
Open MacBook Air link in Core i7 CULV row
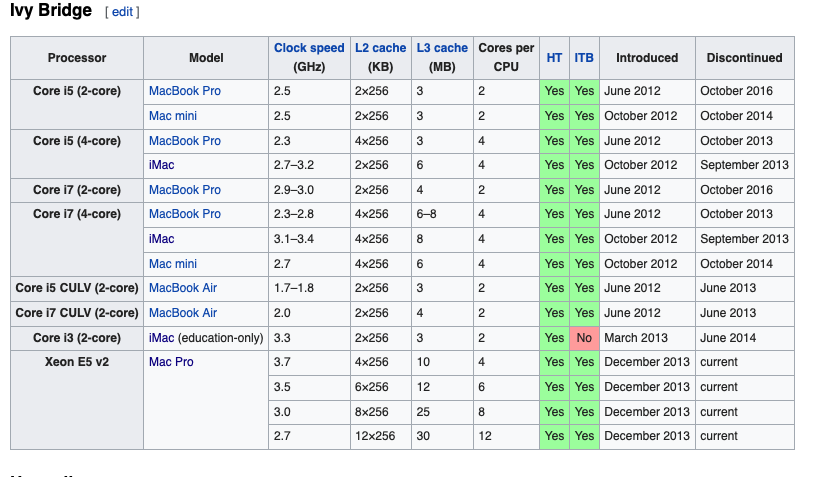point(183,313)
